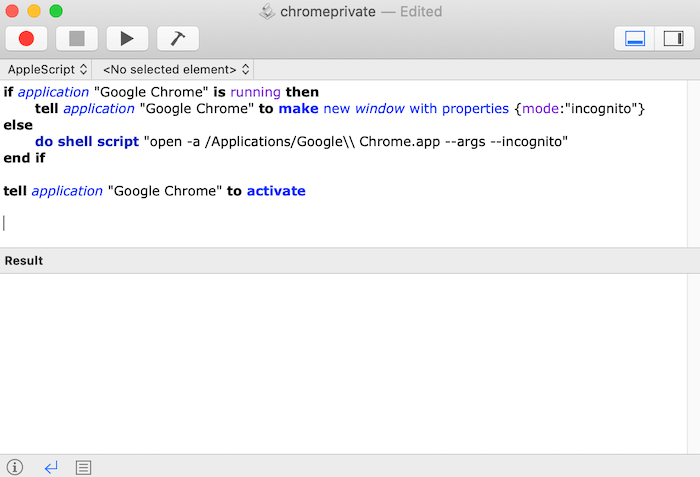Screen dimensions: 700x477
Task: Click the Edited status in title bar
Action: tap(421, 12)
